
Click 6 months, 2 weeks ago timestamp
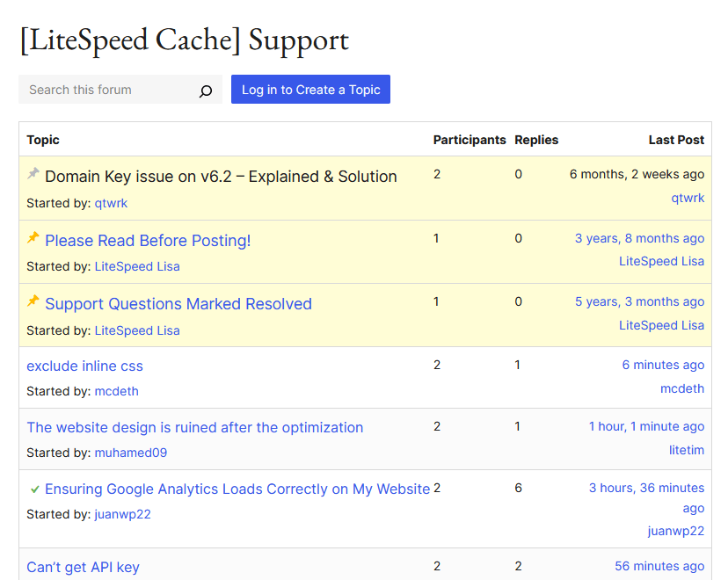(637, 174)
